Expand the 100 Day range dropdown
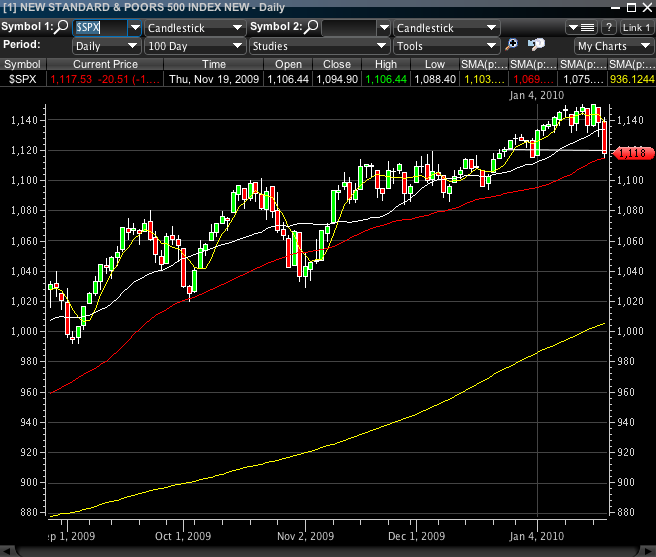Viewport: 656px width, 557px height. [x=194, y=46]
